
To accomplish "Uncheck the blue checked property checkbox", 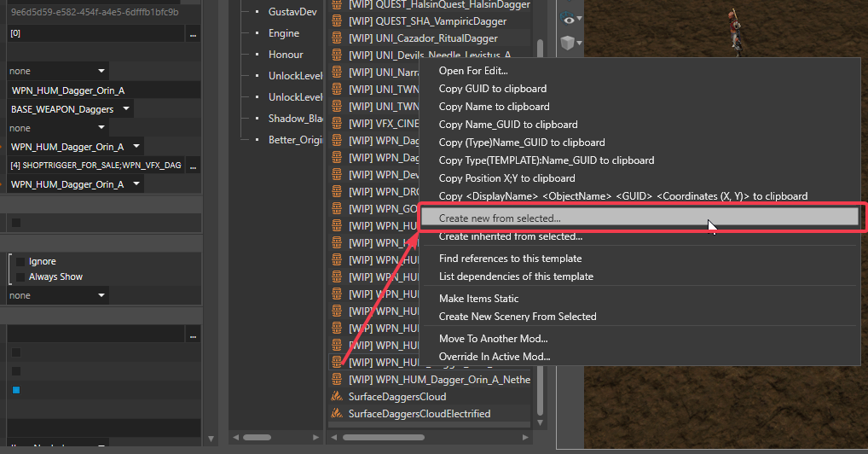I will [x=15, y=390].
